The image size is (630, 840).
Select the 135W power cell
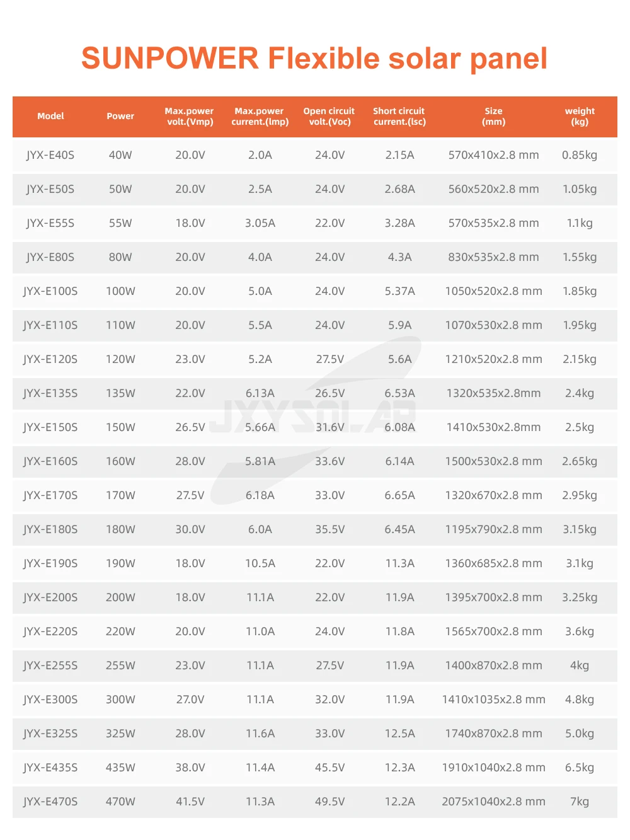click(x=120, y=393)
